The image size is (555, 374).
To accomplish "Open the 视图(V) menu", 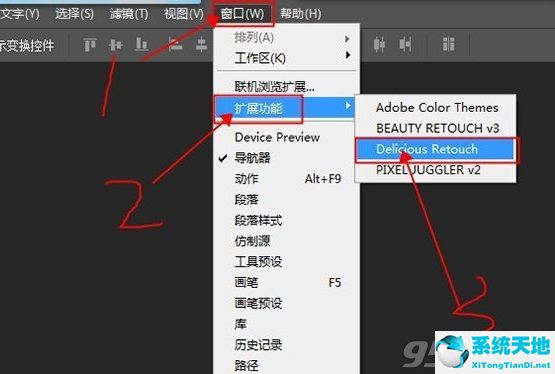I will pyautogui.click(x=184, y=14).
